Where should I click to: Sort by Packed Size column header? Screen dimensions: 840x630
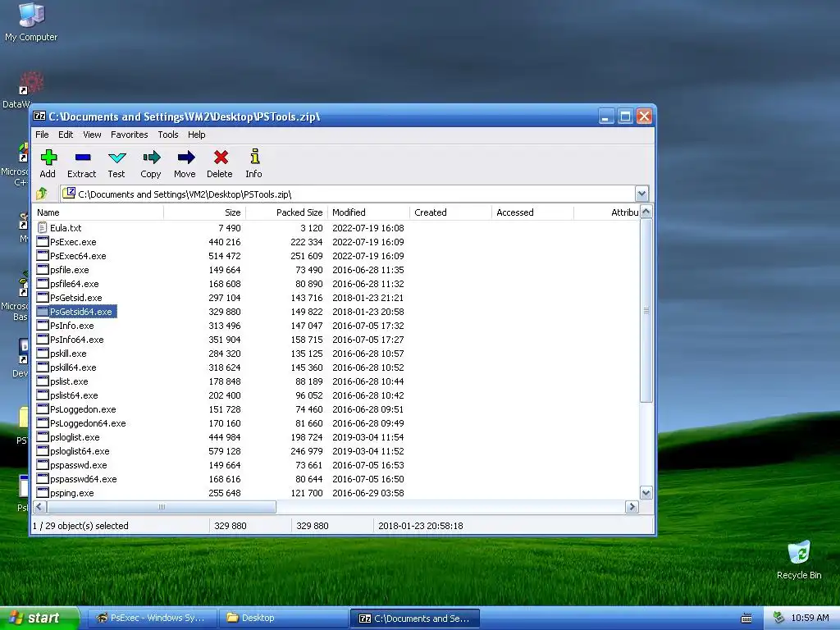(286, 212)
